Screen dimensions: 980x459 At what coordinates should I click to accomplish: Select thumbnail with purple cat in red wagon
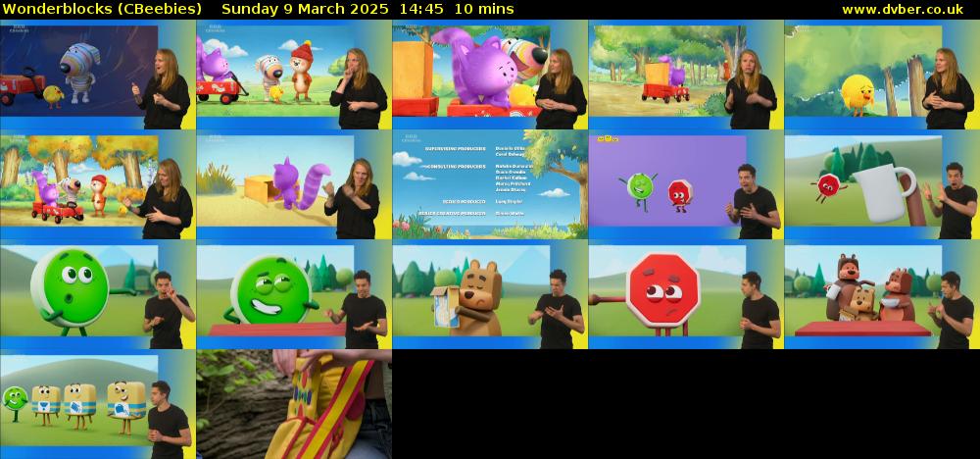click(x=294, y=75)
